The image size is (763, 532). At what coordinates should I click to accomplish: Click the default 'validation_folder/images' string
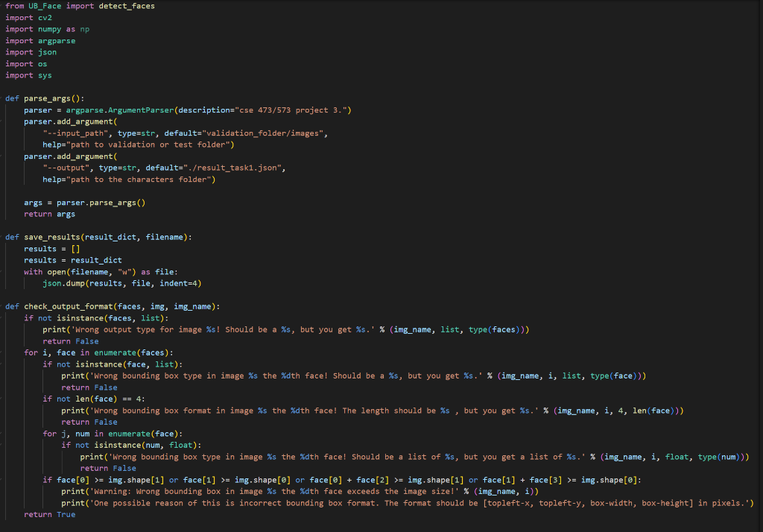[x=263, y=133]
